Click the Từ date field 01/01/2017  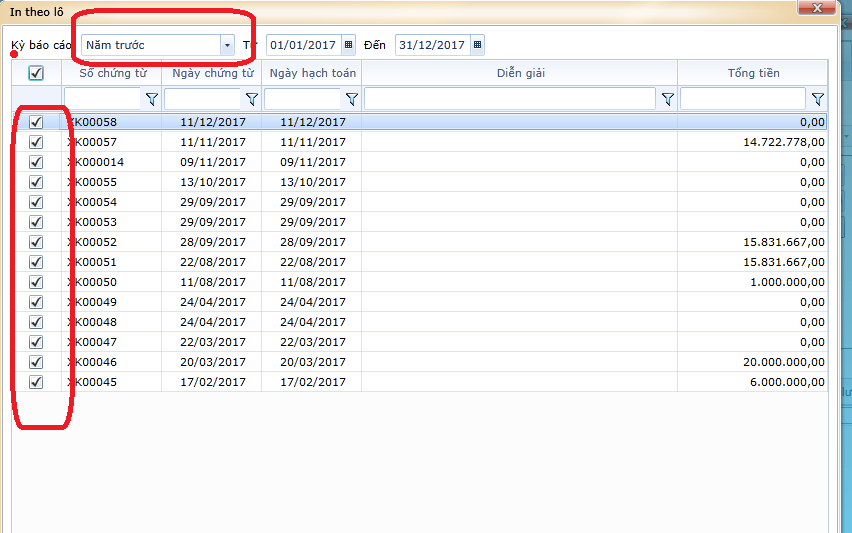pyautogui.click(x=304, y=45)
